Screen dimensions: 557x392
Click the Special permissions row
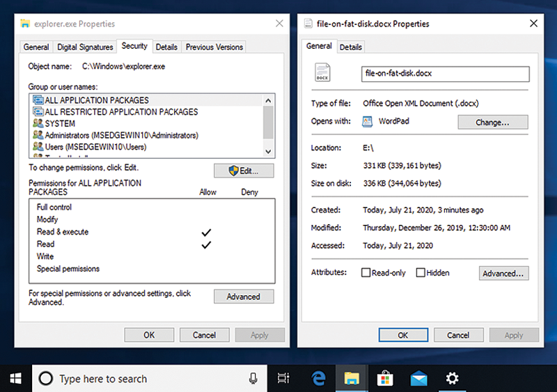152,269
